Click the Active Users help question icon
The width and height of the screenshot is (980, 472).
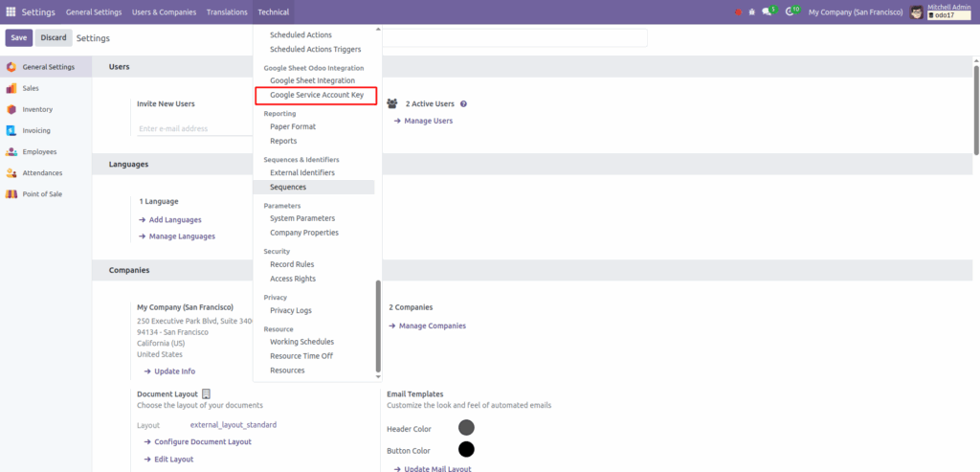point(464,103)
